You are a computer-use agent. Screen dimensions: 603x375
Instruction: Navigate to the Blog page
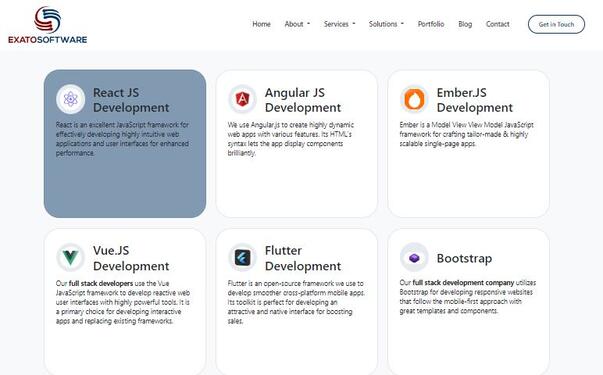click(x=465, y=24)
